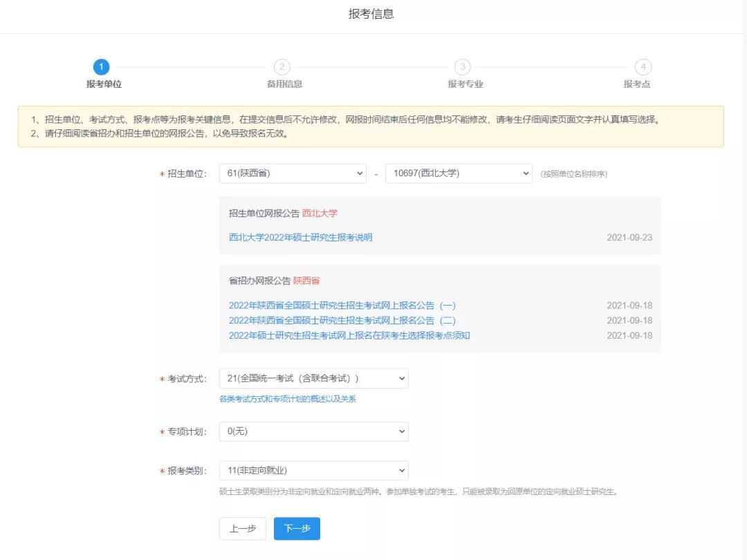Click the second warning line about 网报公告
This screenshot has width=747, height=560.
pyautogui.click(x=160, y=133)
